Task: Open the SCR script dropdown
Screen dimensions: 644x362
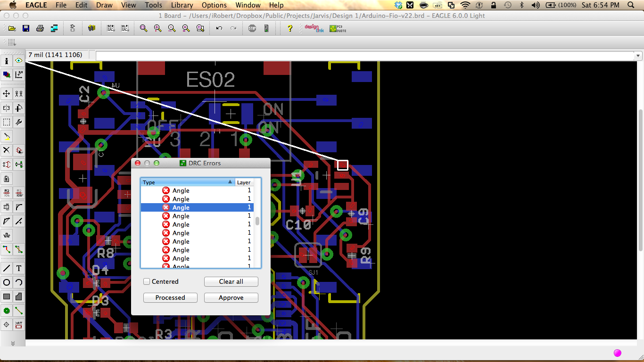Action: 110,28
